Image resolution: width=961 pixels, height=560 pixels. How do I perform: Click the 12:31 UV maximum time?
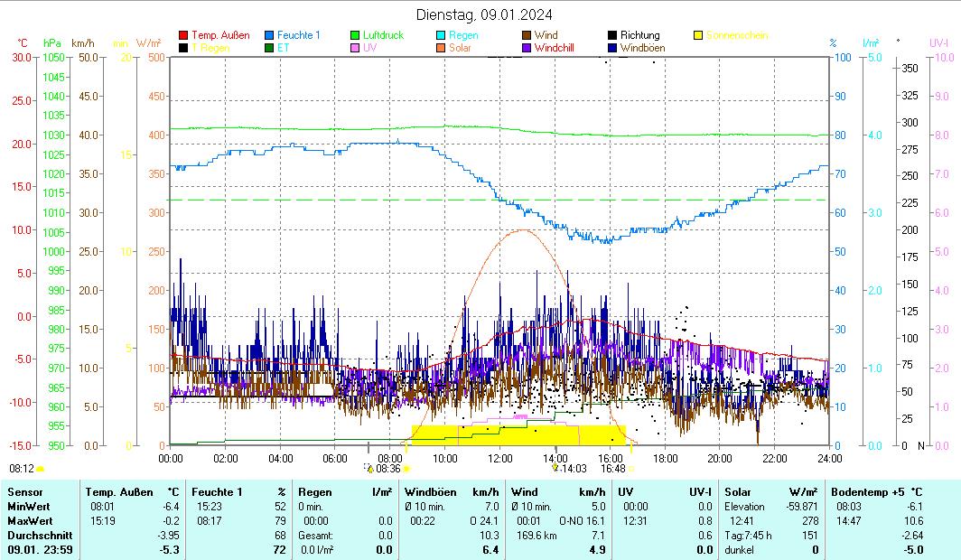point(636,521)
